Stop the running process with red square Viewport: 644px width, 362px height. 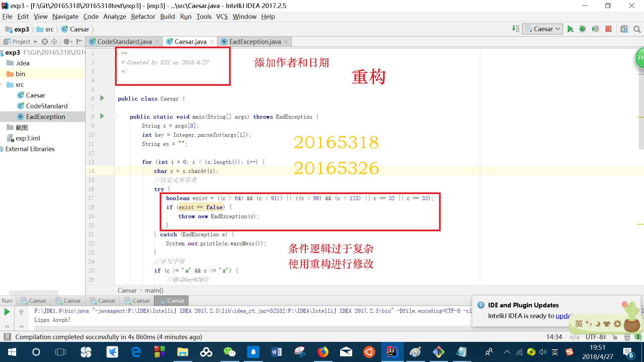[608, 29]
